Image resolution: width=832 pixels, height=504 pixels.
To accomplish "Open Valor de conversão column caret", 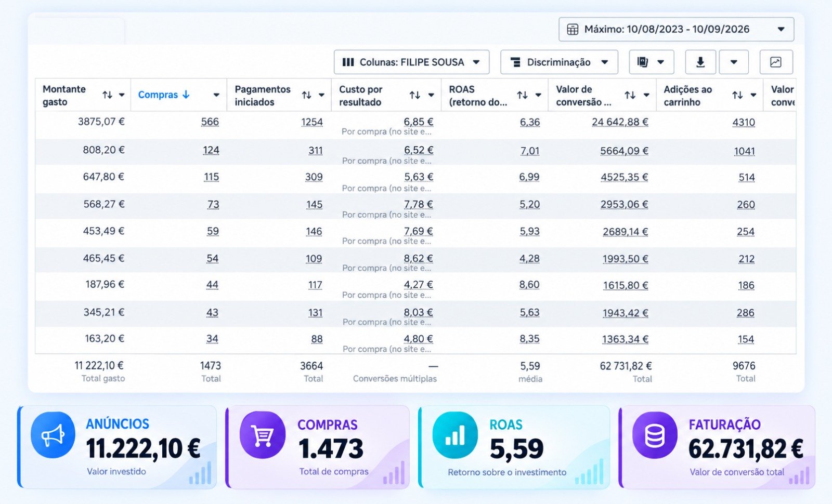I will tap(646, 95).
